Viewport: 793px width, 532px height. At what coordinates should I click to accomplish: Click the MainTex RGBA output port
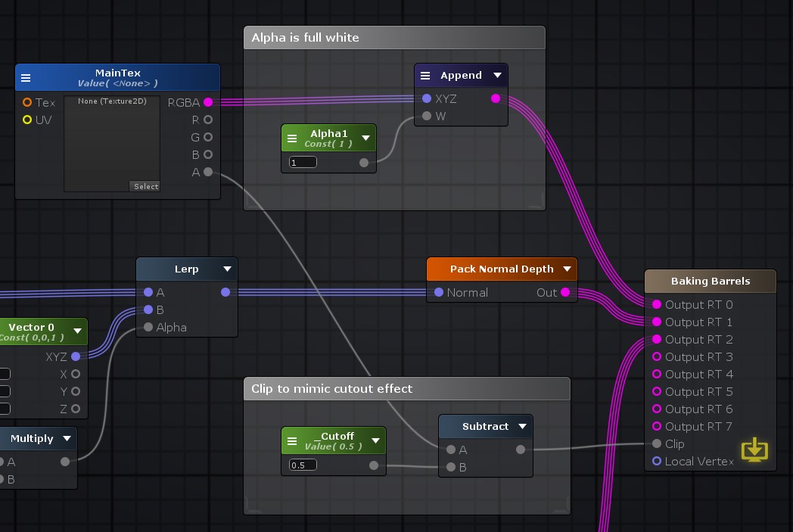click(208, 102)
